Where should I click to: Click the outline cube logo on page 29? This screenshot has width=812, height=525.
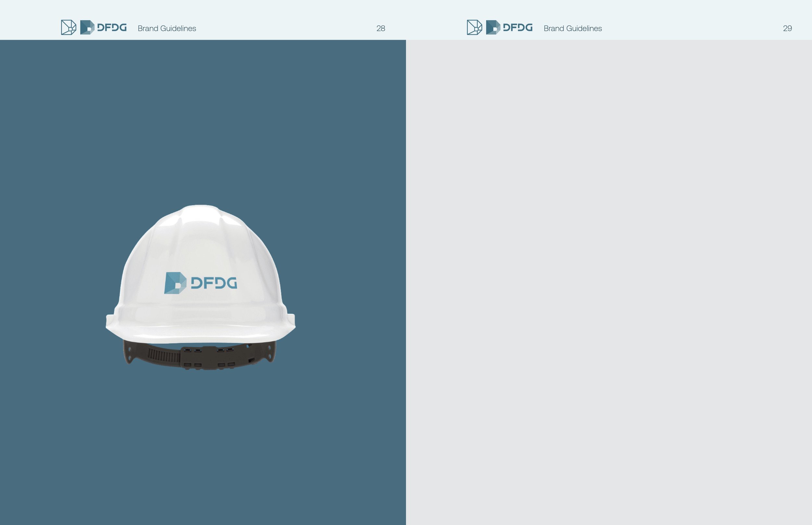(x=474, y=27)
